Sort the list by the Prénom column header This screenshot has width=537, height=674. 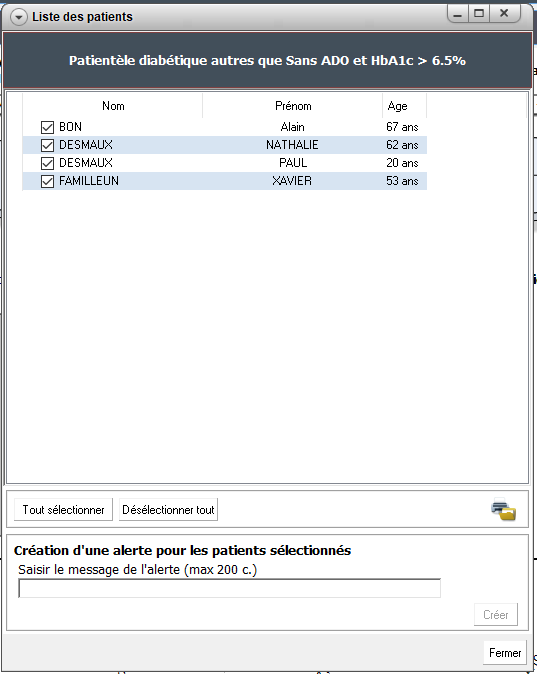293,106
